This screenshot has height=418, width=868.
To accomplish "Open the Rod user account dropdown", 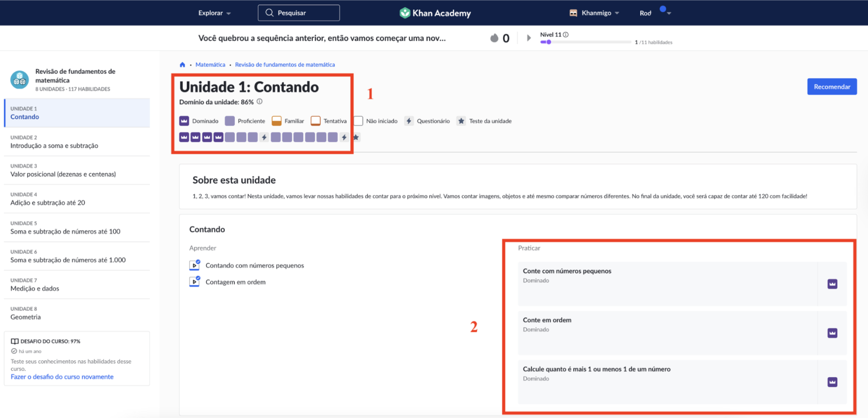I will point(655,13).
